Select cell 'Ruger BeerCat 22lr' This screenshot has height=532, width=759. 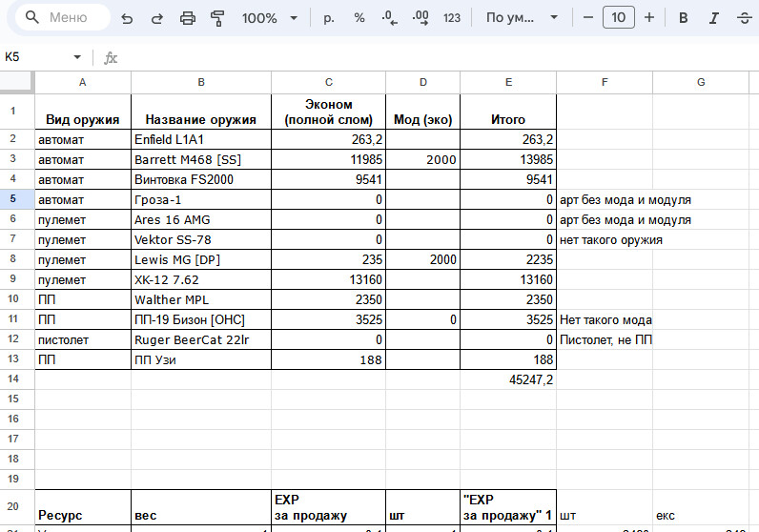tap(201, 339)
